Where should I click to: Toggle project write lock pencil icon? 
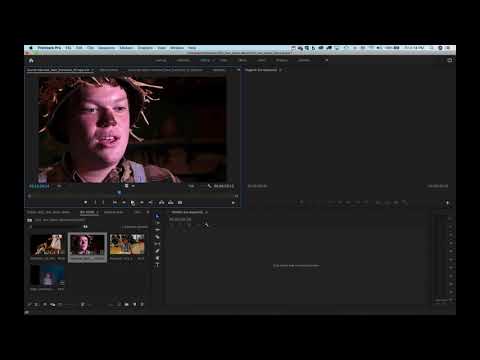(29, 304)
